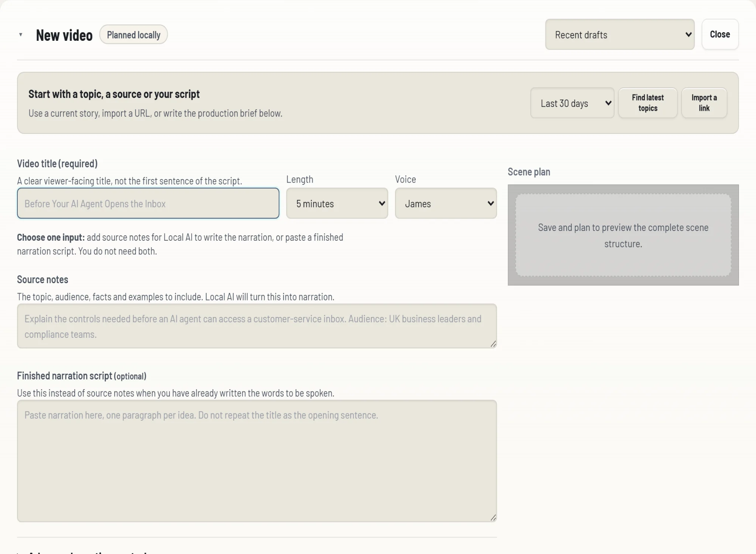The height and width of the screenshot is (554, 756).
Task: Collapse the New video section triangle
Action: pyautogui.click(x=21, y=35)
